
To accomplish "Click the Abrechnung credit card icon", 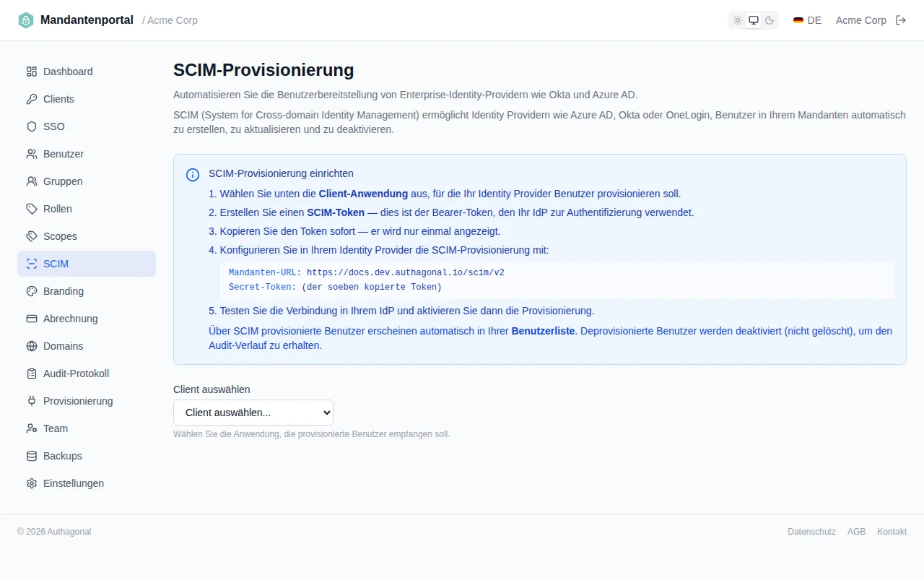I will (x=32, y=319).
